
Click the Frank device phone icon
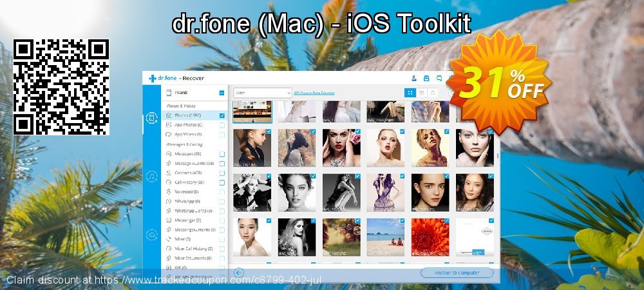point(168,93)
